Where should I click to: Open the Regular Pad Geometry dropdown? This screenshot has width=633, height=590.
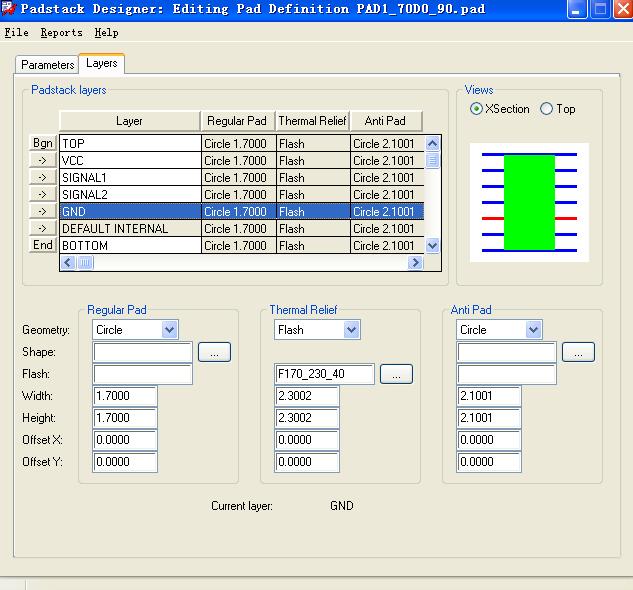click(169, 329)
